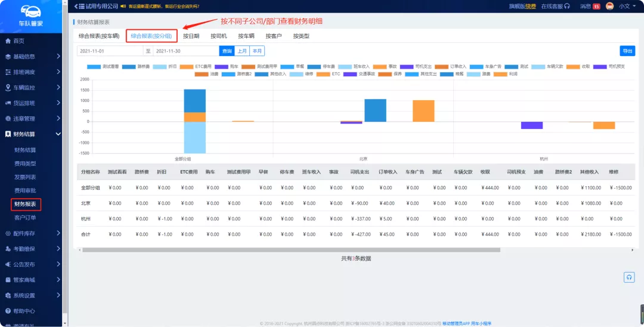Screen dimensions: 644x327
Task: Switch to the 综合报表(按车辆) tab
Action: pyautogui.click(x=99, y=36)
